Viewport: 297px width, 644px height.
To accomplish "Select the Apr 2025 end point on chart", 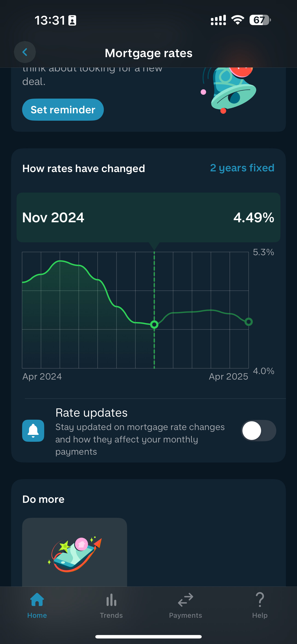I will (248, 322).
